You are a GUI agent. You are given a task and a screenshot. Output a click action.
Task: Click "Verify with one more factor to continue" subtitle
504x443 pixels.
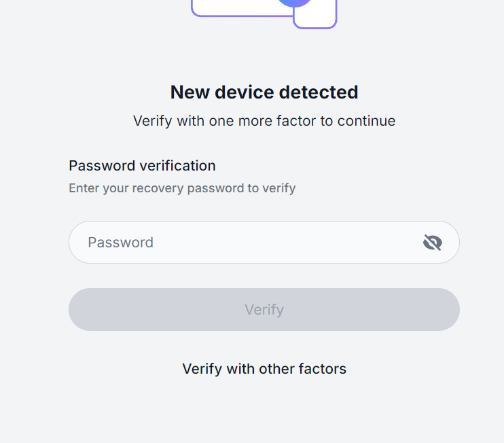point(264,121)
